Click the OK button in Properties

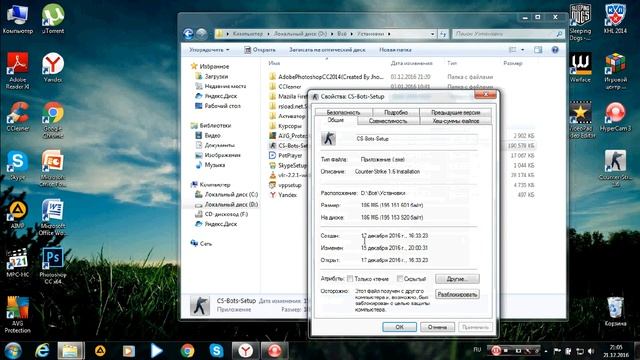click(399, 327)
